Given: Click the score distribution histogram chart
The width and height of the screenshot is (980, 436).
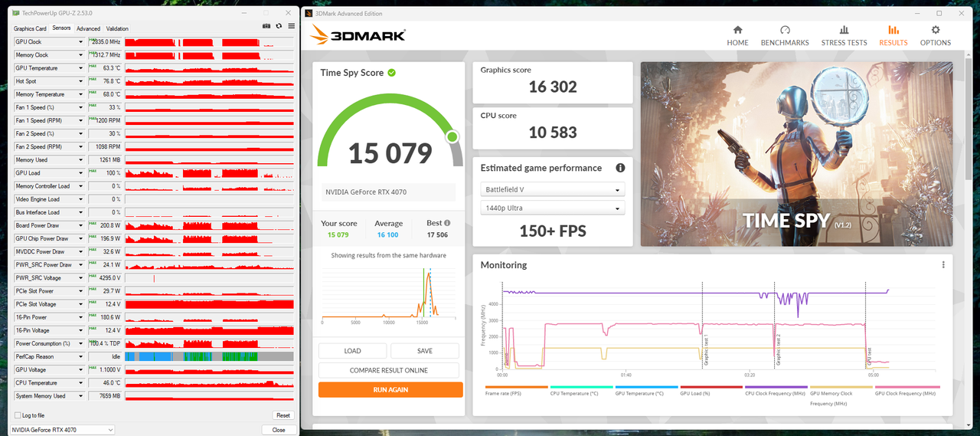Looking at the screenshot, I should pyautogui.click(x=390, y=293).
